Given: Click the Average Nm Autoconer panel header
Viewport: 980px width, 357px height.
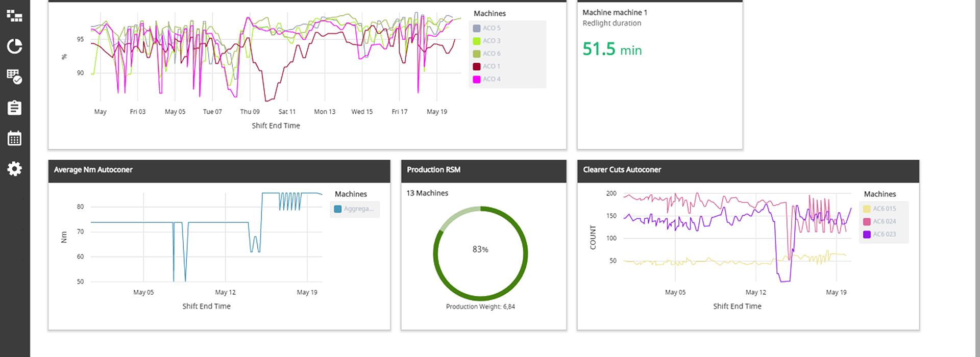Looking at the screenshot, I should pos(219,171).
